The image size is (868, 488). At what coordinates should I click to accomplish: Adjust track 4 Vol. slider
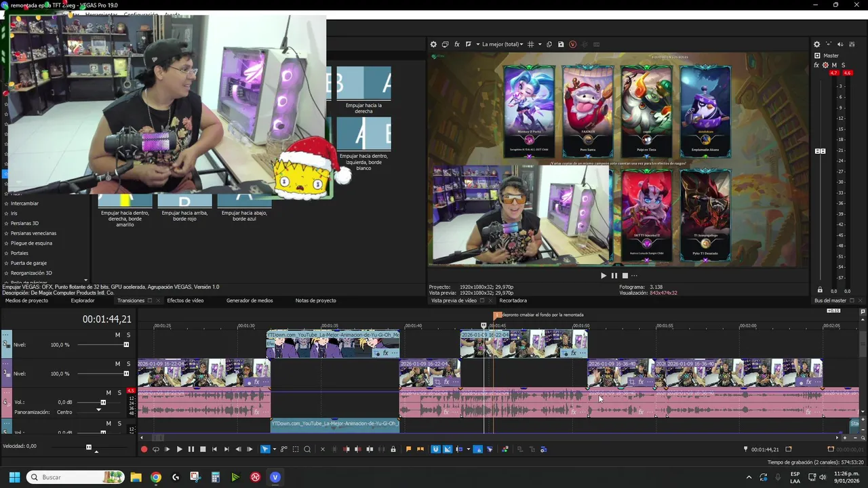(103, 402)
